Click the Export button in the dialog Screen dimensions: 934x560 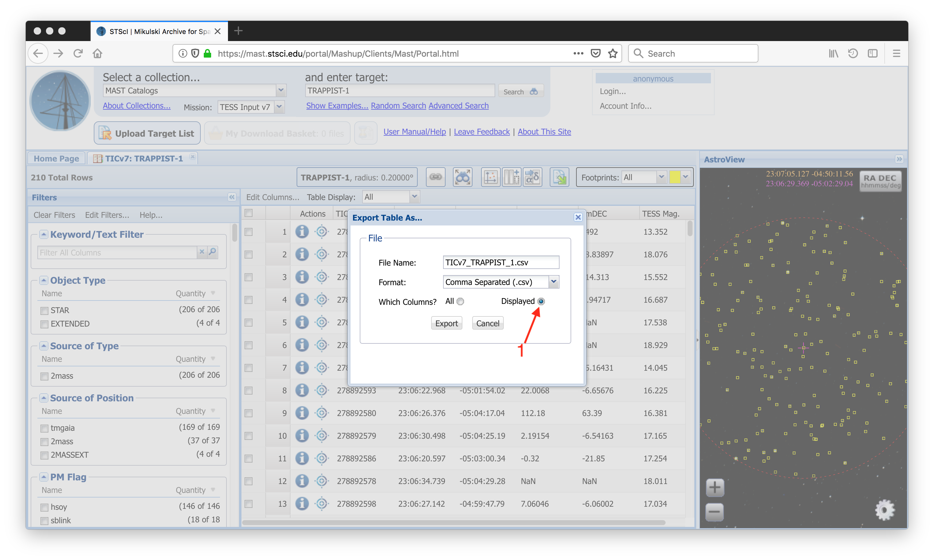(x=446, y=324)
